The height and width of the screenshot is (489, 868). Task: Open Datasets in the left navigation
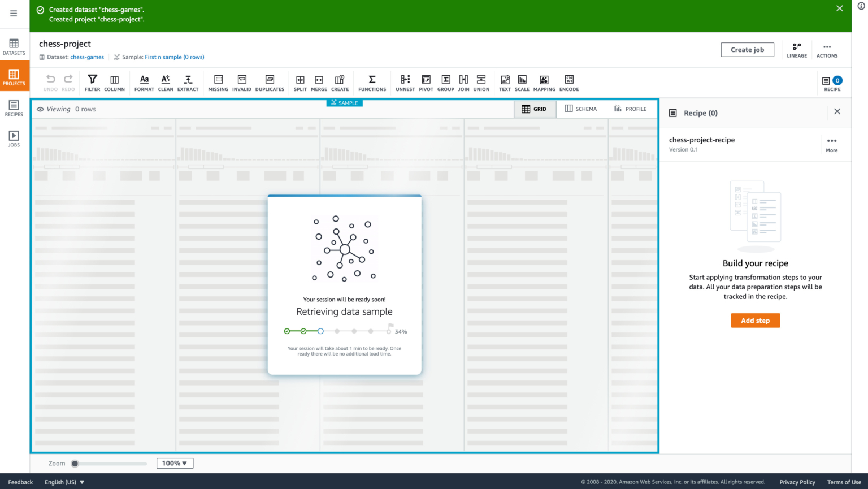pyautogui.click(x=14, y=47)
